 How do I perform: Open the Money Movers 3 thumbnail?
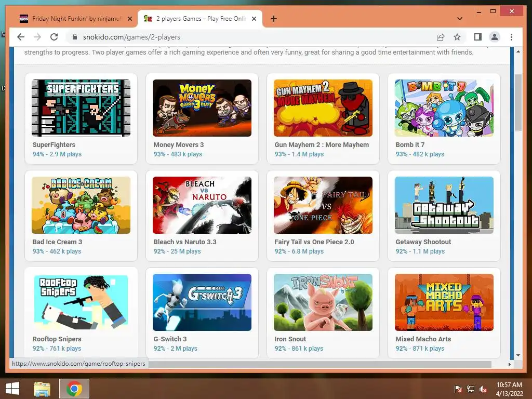pos(202,108)
